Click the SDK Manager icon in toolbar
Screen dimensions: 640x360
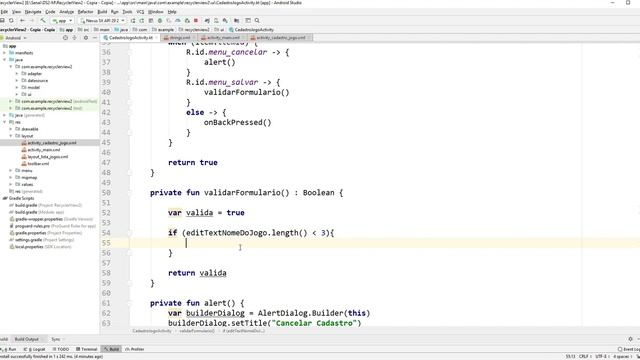click(x=225, y=20)
